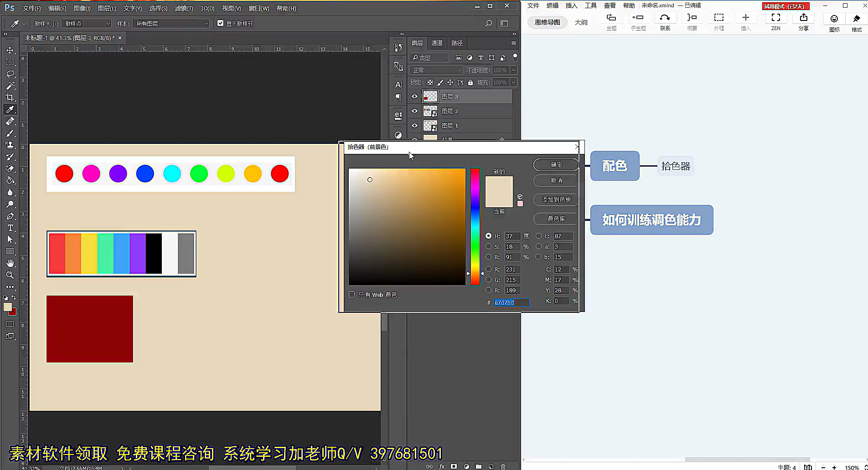Select the Eyedropper tool in the left toolbar
This screenshot has height=470, width=868.
(10, 109)
